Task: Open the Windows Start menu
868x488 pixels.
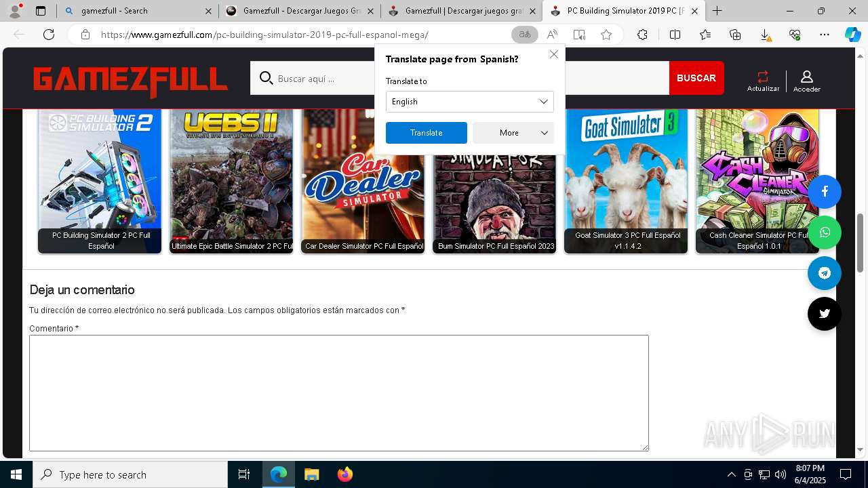Action: click(x=16, y=474)
